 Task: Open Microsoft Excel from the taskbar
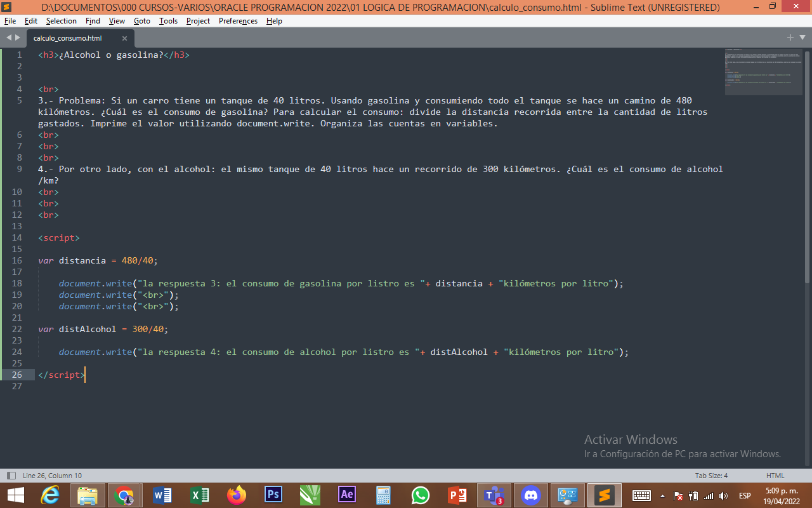click(200, 495)
